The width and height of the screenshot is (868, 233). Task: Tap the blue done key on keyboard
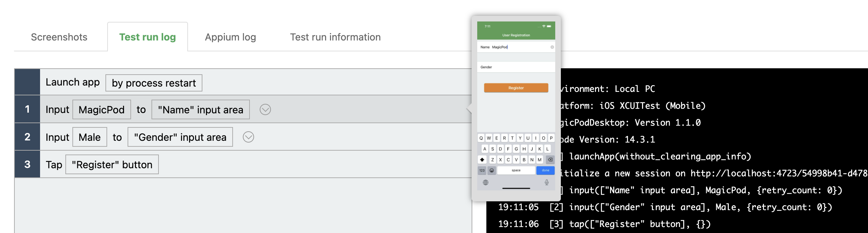pos(545,170)
